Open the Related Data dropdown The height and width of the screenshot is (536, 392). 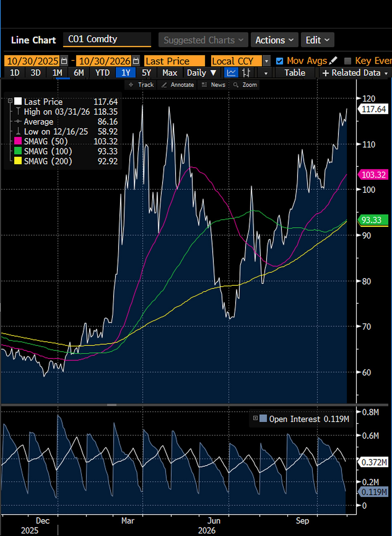click(355, 73)
